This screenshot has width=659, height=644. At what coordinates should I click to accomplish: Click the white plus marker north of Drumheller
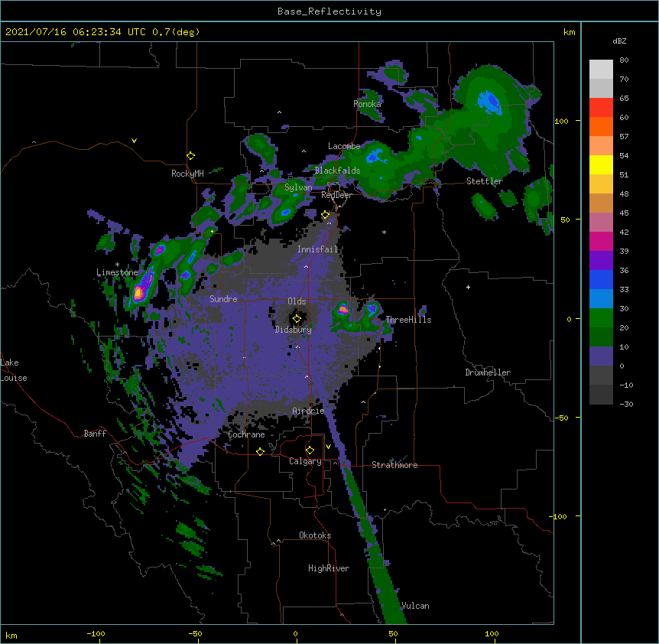468,287
